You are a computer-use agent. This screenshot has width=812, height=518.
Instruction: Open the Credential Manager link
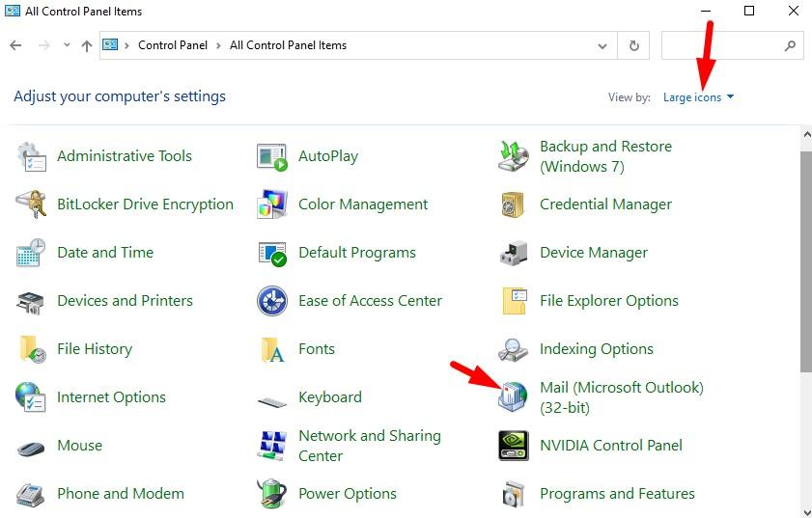605,204
